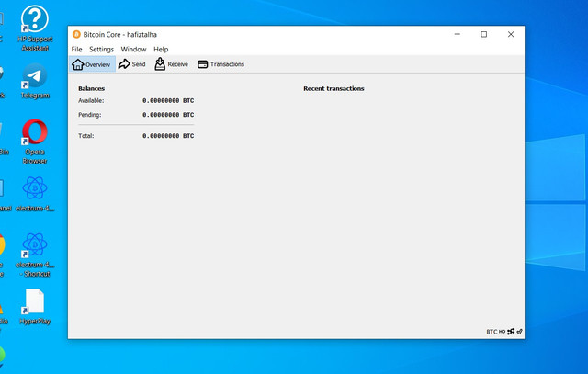Select the electrum Shortcut desktop icon
Image resolution: width=588 pixels, height=374 pixels.
(35, 255)
